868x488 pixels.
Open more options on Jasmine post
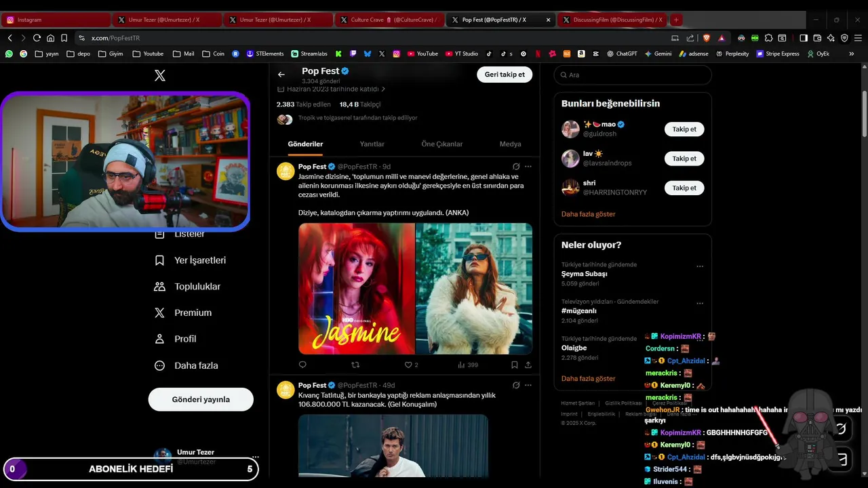(528, 166)
